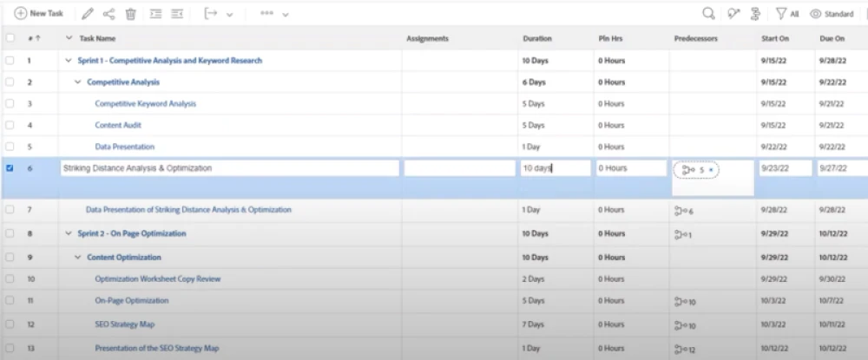The width and height of the screenshot is (868, 360).
Task: Click the New Task button
Action: tap(39, 14)
